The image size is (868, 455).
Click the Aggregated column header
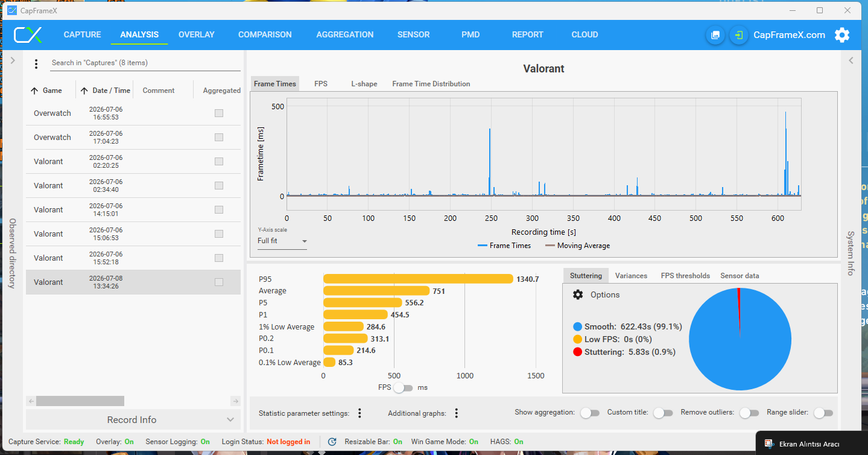click(222, 91)
